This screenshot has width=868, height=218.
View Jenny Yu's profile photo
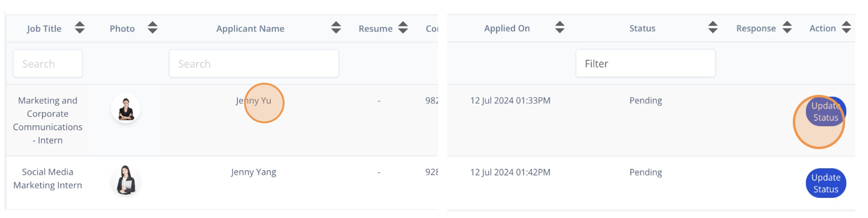click(x=126, y=109)
